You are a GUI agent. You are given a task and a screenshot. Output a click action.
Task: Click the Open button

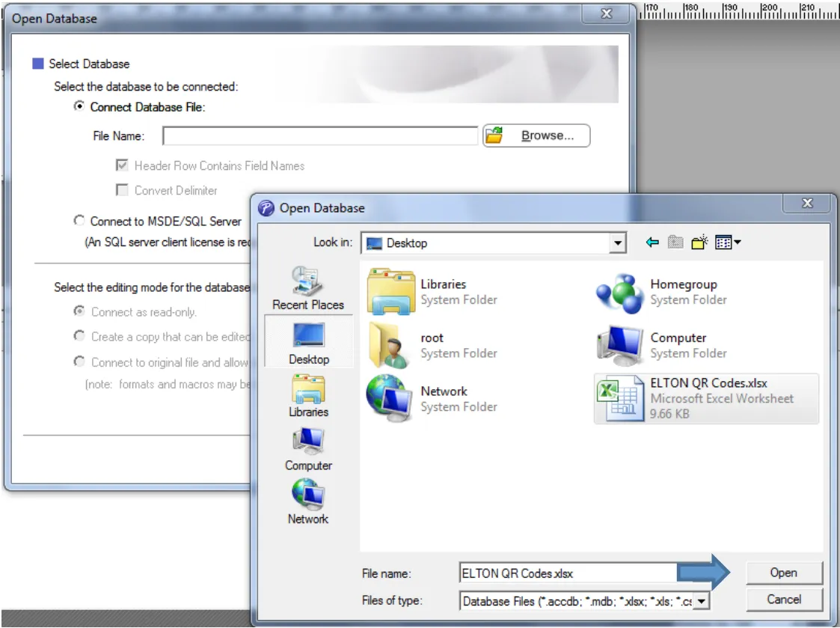click(x=784, y=573)
